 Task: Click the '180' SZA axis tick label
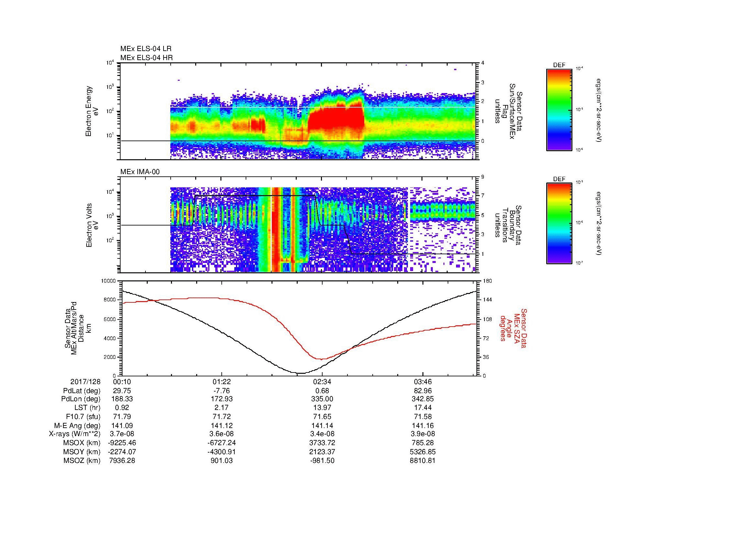487,281
